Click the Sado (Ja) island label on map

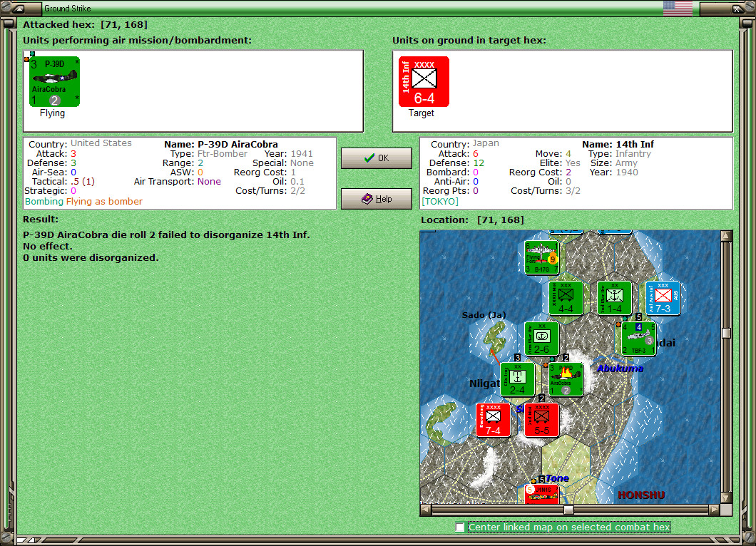pyautogui.click(x=484, y=315)
